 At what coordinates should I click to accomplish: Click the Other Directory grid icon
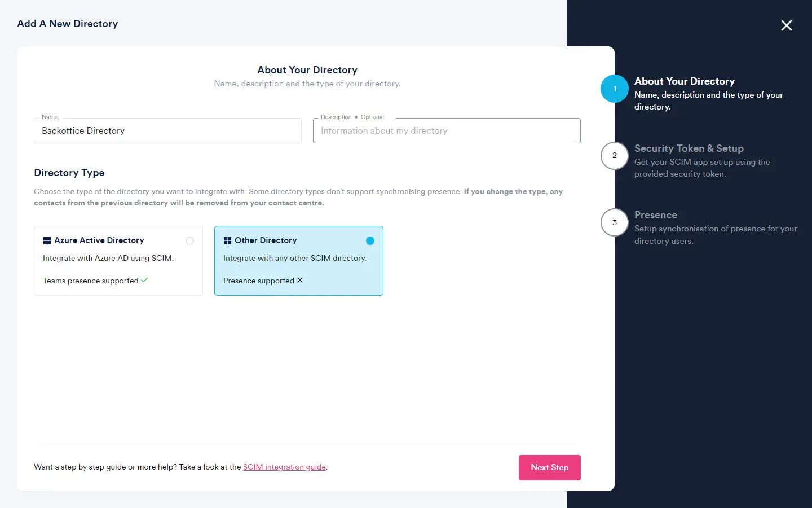[228, 240]
